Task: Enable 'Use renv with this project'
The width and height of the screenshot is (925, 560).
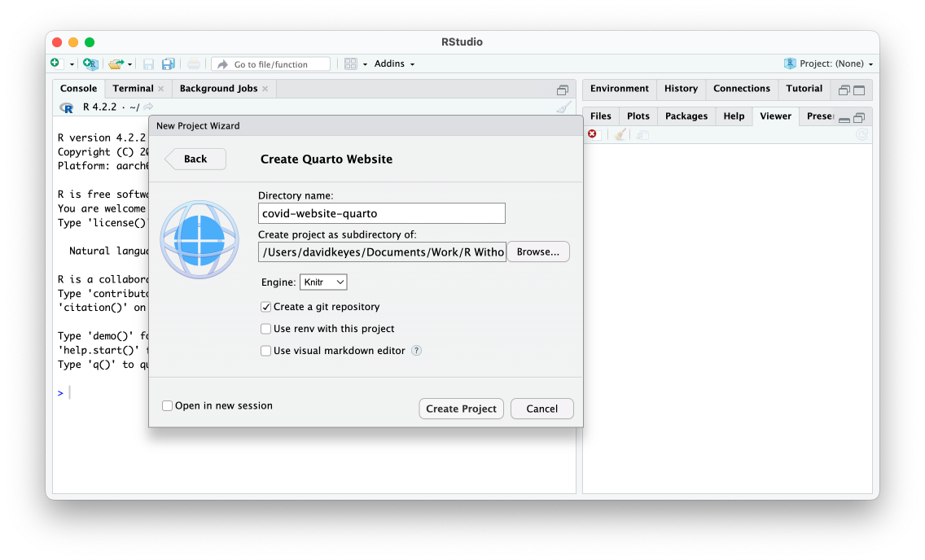Action: [x=265, y=329]
